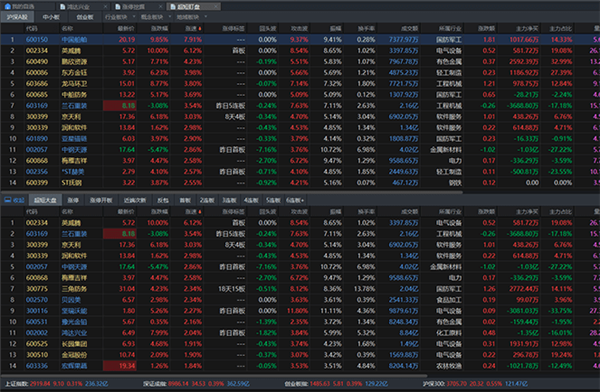
Task: Open stock code 600150 in the top list
Action: pyautogui.click(x=37, y=39)
